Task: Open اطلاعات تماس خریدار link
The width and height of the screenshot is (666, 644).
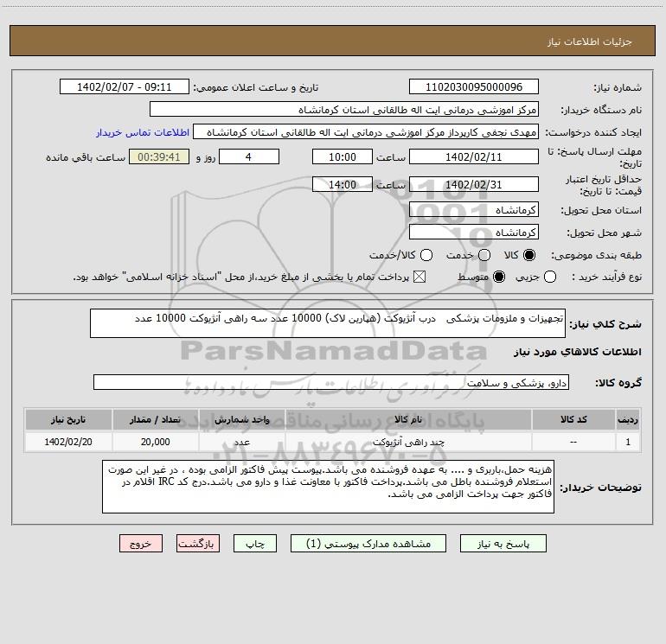Action: pos(143,132)
